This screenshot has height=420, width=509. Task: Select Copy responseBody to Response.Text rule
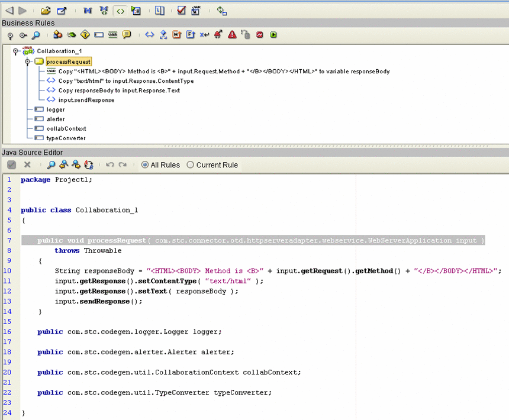coord(119,91)
